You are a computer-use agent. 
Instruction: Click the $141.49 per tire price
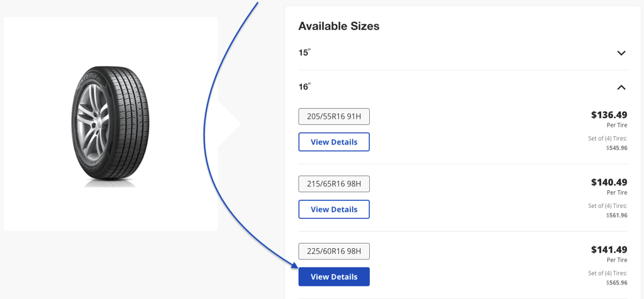click(609, 249)
